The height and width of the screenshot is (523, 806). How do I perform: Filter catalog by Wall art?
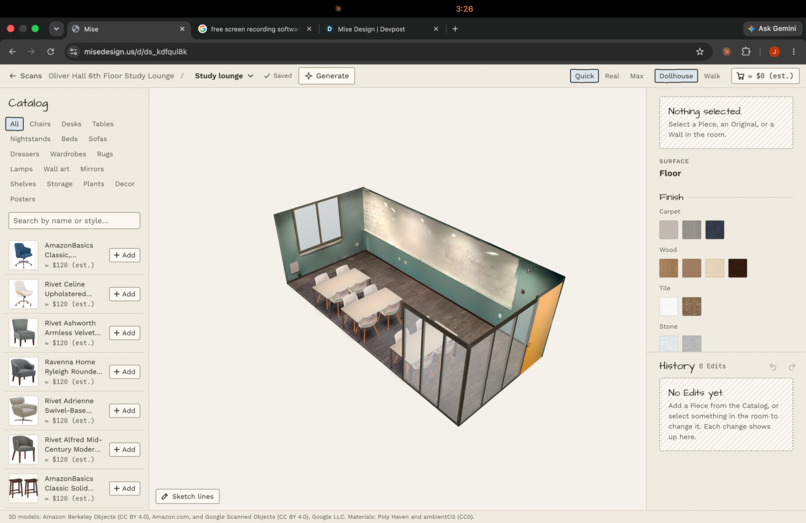click(57, 169)
